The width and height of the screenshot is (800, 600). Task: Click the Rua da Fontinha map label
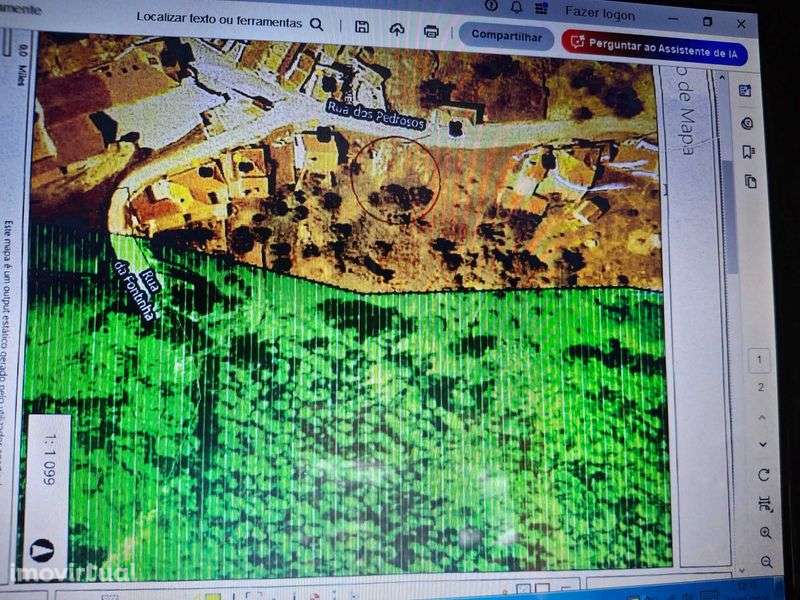click(138, 290)
